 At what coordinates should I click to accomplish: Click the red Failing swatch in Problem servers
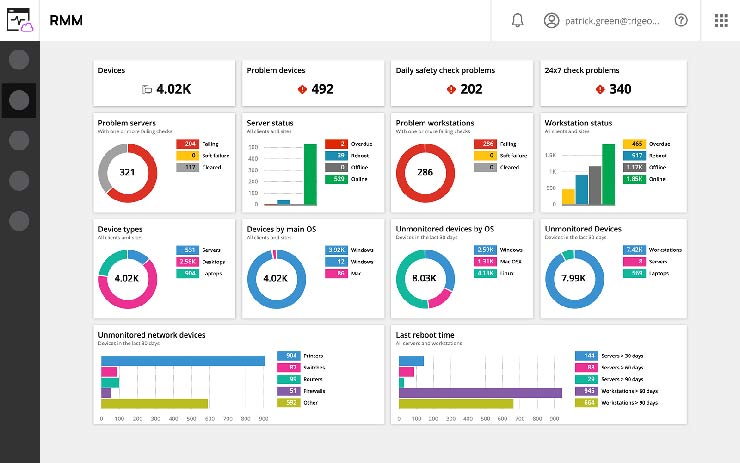coord(187,144)
